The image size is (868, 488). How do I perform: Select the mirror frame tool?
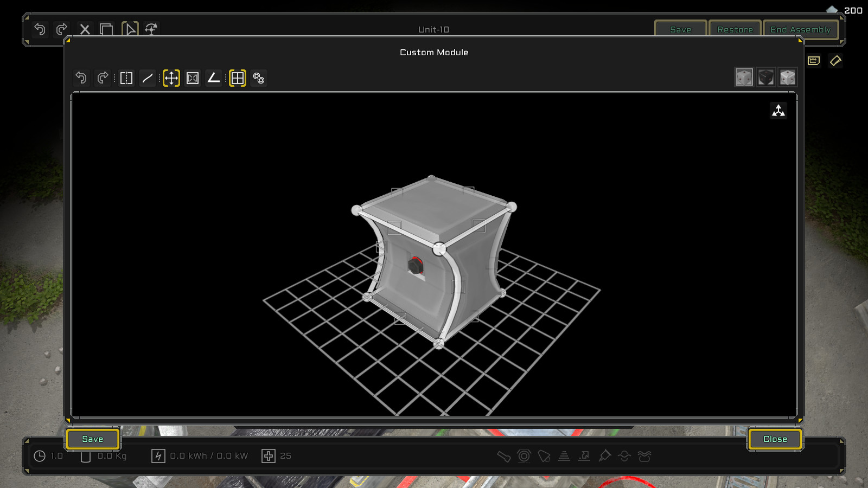pyautogui.click(x=125, y=78)
